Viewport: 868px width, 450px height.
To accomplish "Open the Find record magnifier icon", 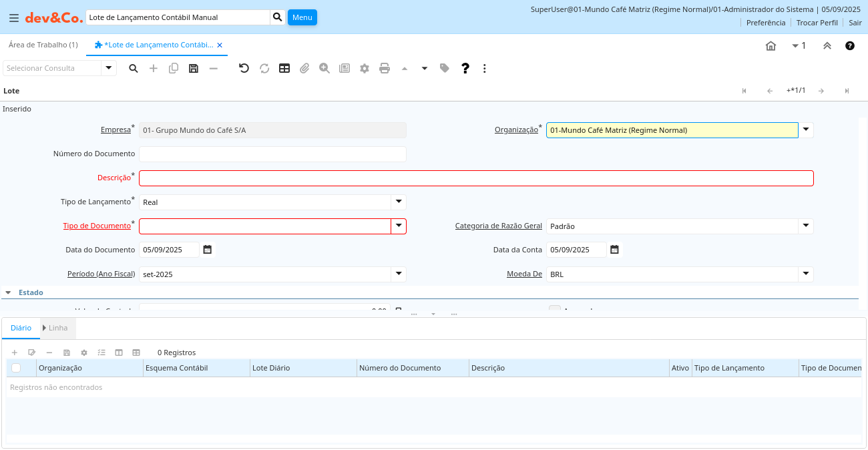I will [x=134, y=68].
